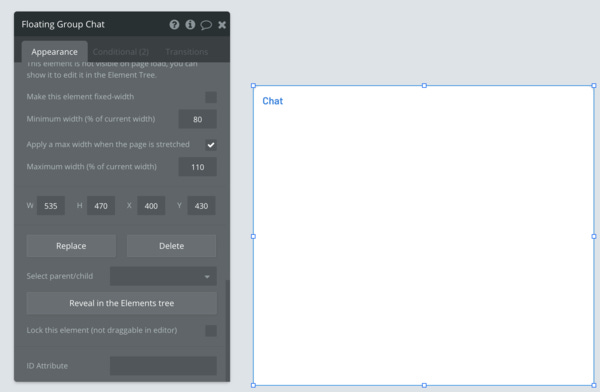Open the help question mark icon

pos(174,25)
